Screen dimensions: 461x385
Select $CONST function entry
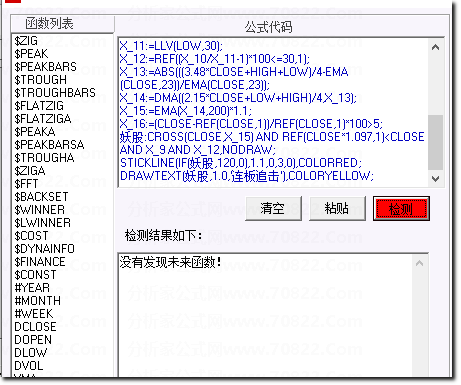point(35,275)
